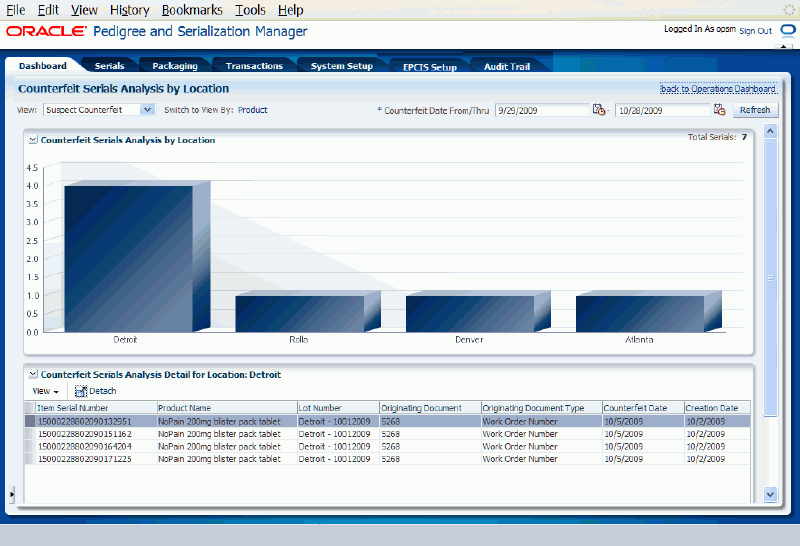Click the Refresh button
The height and width of the screenshot is (546, 800).
[x=755, y=110]
